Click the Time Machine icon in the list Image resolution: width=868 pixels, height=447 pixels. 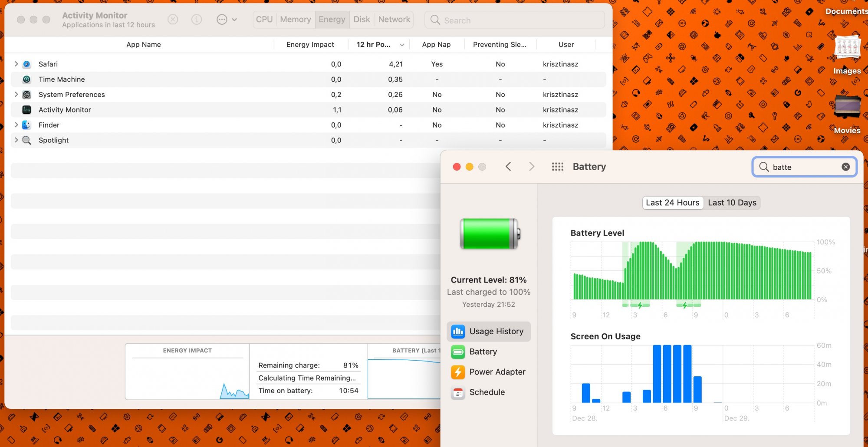click(26, 79)
